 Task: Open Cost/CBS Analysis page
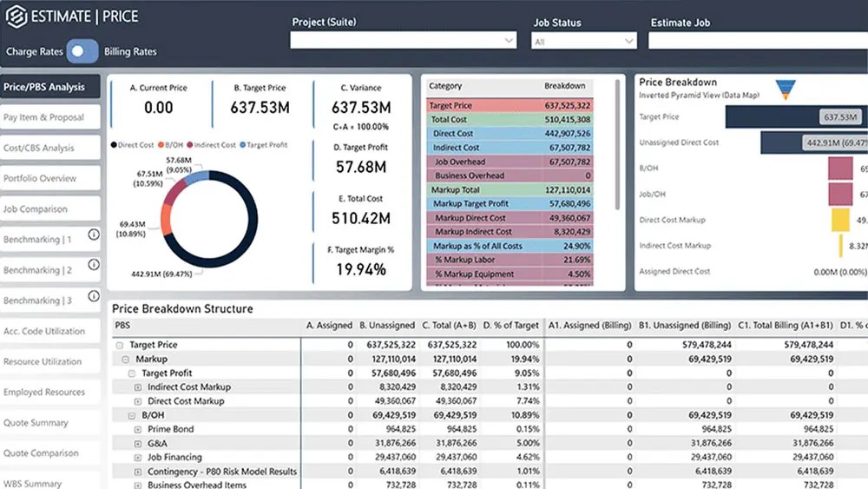tap(50, 148)
